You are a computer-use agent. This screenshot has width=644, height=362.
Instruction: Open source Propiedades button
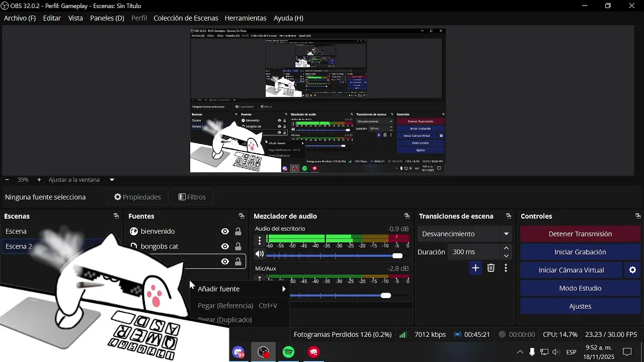[x=138, y=197]
